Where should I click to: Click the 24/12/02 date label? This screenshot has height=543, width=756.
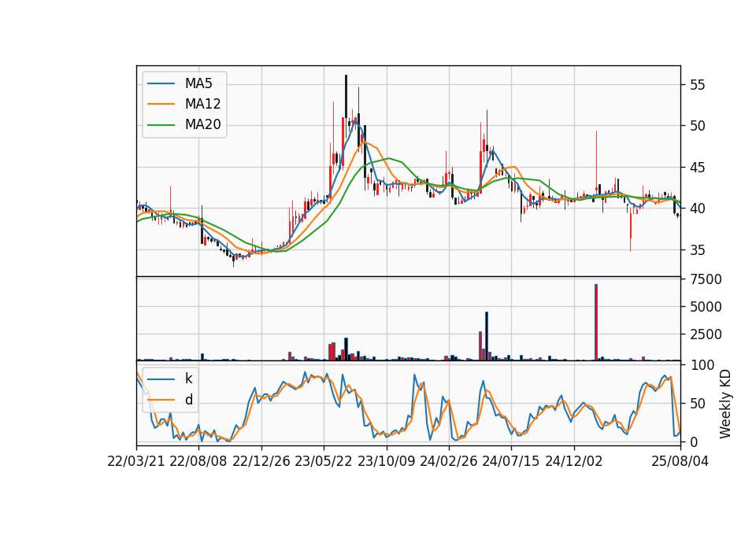[574, 462]
